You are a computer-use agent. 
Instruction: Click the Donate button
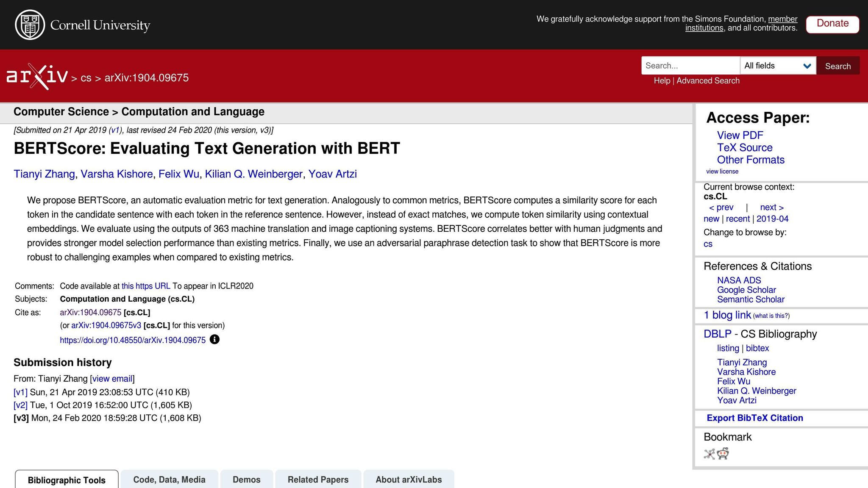tap(832, 24)
